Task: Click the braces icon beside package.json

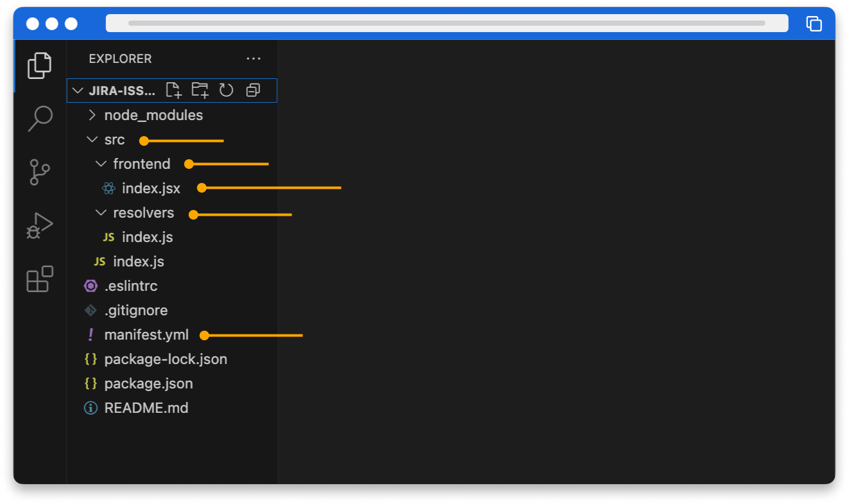Action: click(x=91, y=384)
